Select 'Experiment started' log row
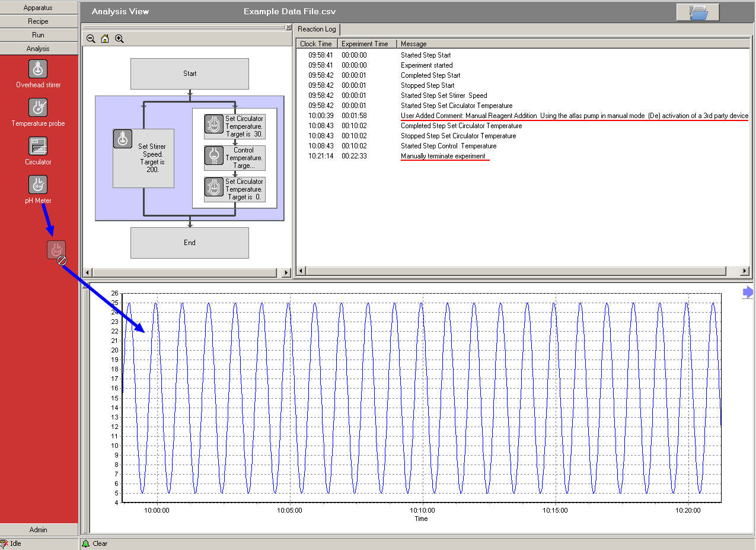Screen dimensions: 756x550 tap(523, 65)
